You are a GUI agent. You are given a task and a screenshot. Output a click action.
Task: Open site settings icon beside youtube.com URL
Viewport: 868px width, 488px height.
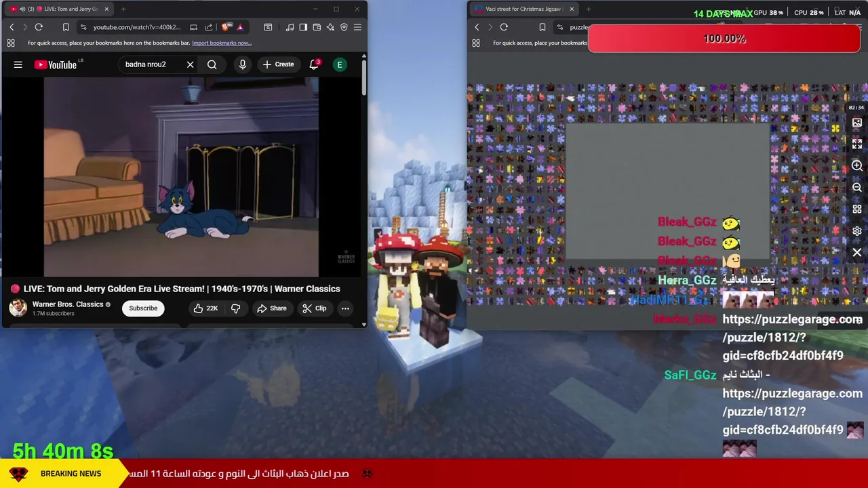pyautogui.click(x=83, y=27)
